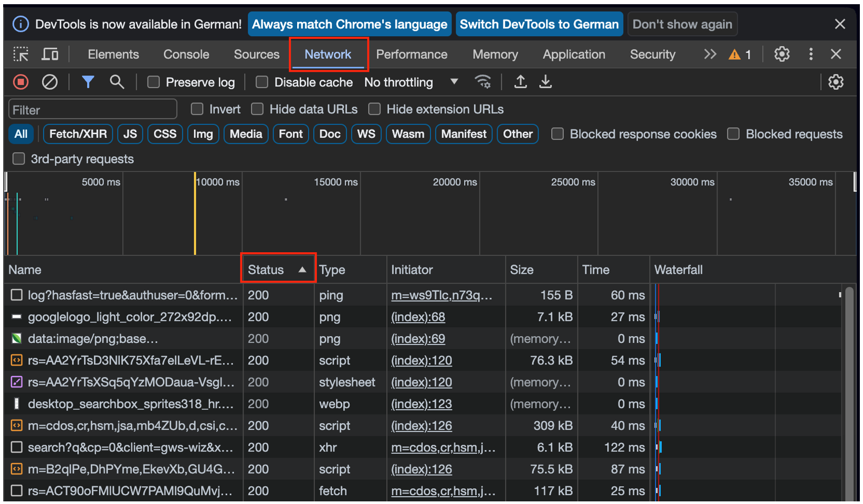863x504 pixels.
Task: Switch to the Console tab
Action: (186, 54)
